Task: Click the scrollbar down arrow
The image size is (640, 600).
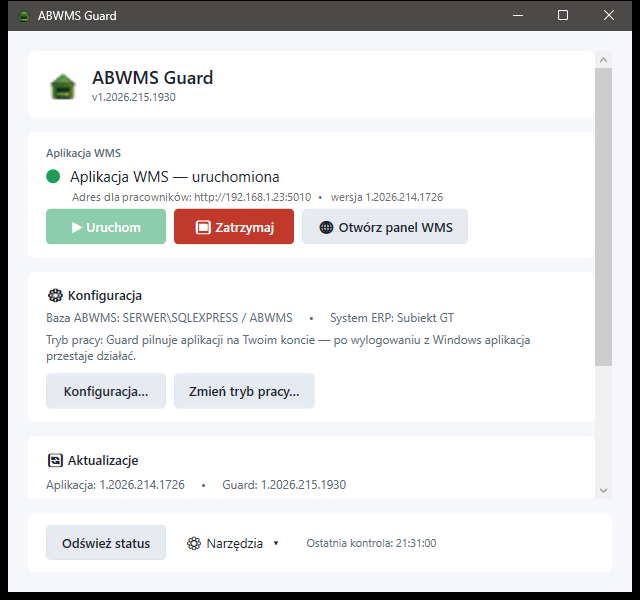Action: pos(603,490)
